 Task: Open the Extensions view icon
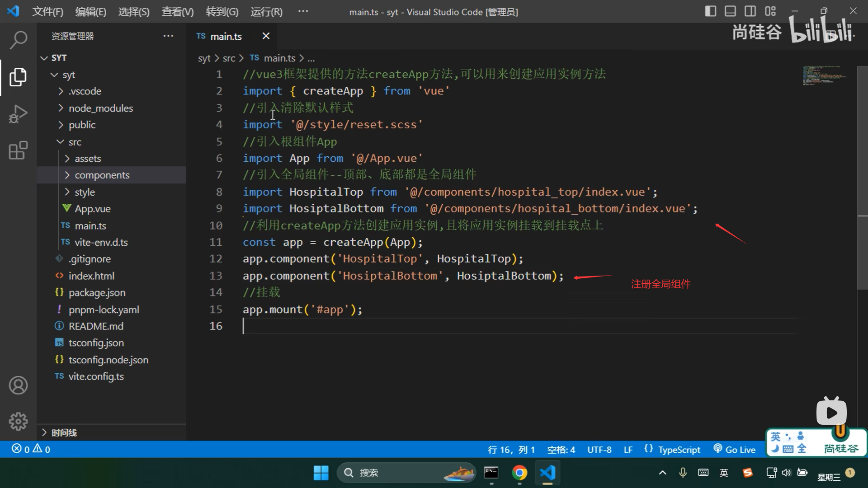point(18,150)
